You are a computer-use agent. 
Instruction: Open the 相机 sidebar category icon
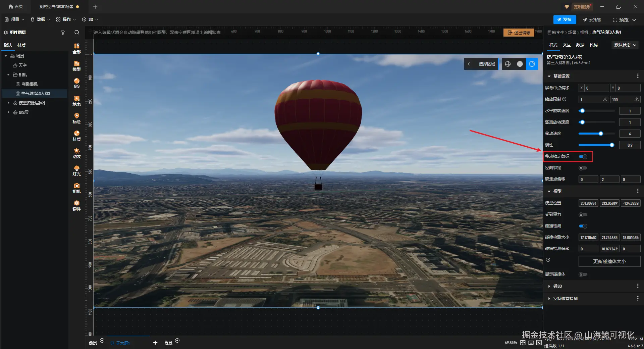pyautogui.click(x=77, y=188)
